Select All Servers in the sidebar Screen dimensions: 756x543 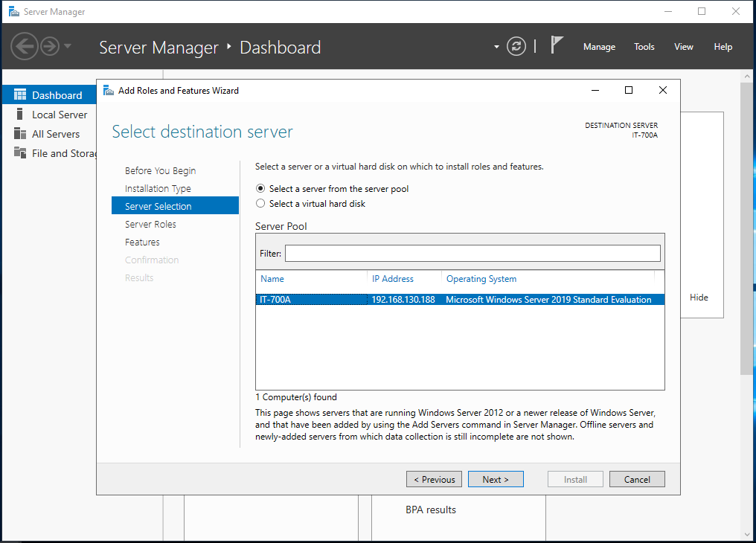pos(56,134)
